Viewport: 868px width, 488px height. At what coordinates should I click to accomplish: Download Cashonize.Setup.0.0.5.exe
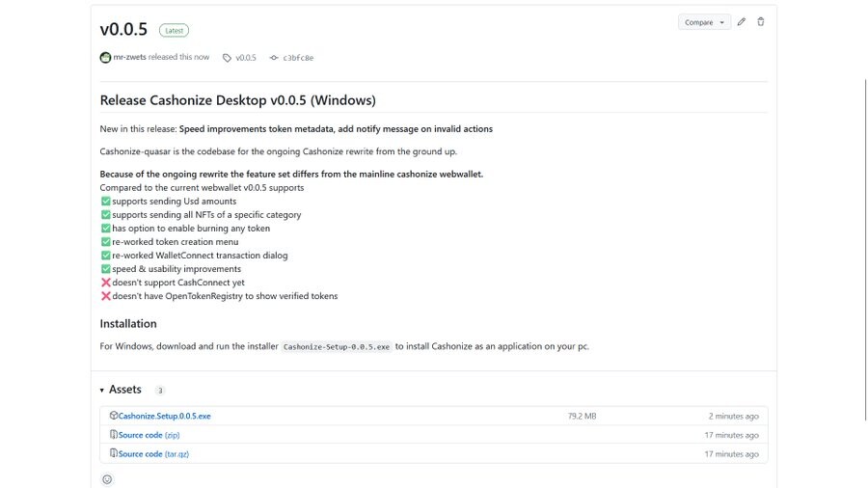point(164,416)
